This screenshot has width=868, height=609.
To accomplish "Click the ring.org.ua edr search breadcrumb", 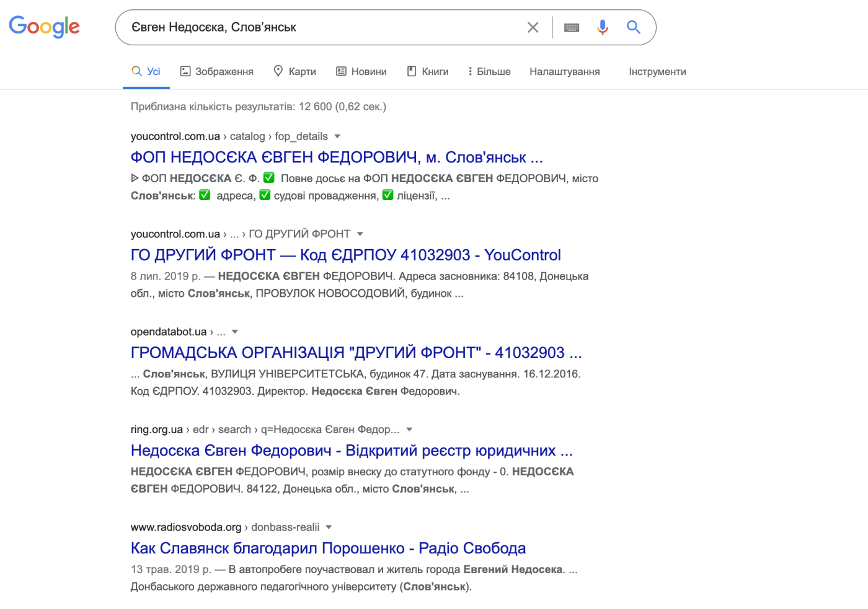I will [265, 429].
